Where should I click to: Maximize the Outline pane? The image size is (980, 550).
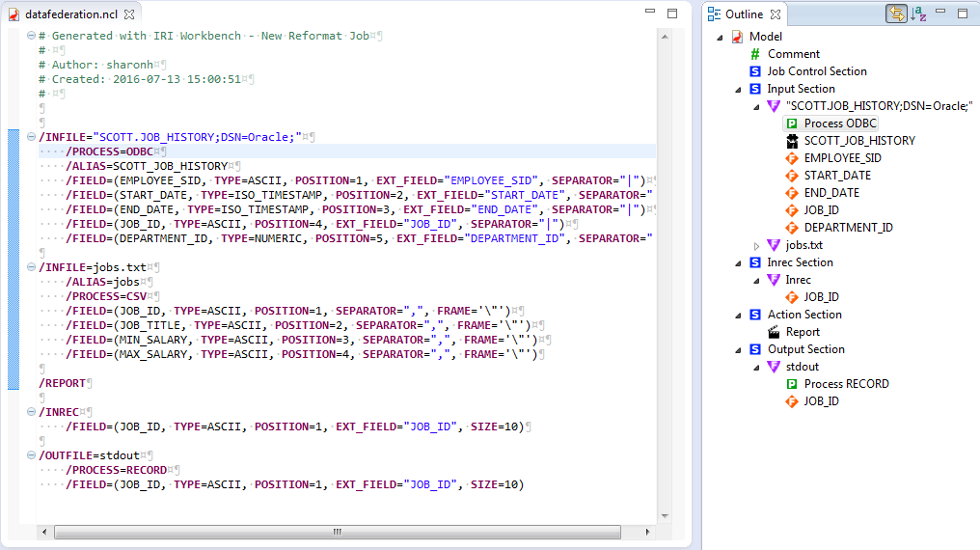[964, 14]
